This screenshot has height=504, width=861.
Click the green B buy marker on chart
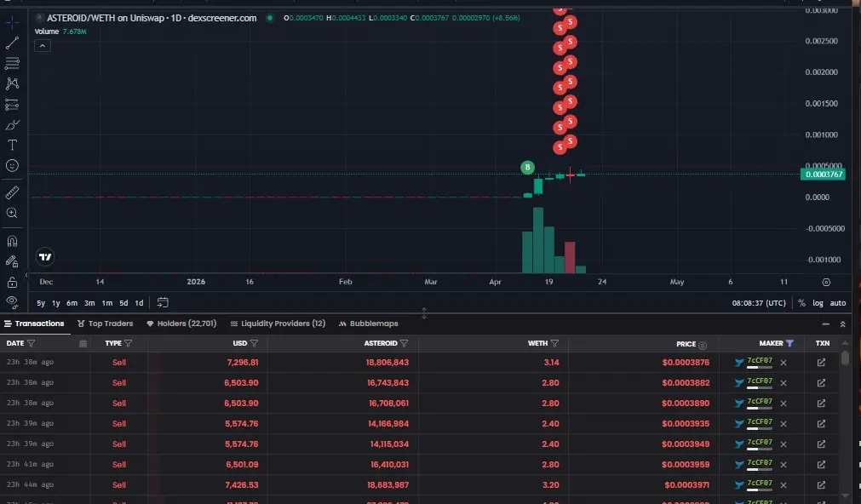pos(527,168)
